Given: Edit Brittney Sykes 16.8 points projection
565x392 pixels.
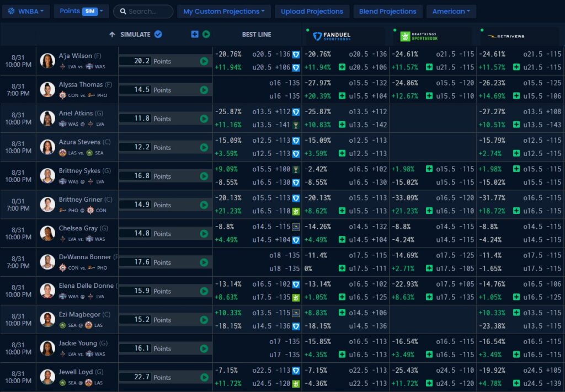Looking at the screenshot, I should coord(135,176).
